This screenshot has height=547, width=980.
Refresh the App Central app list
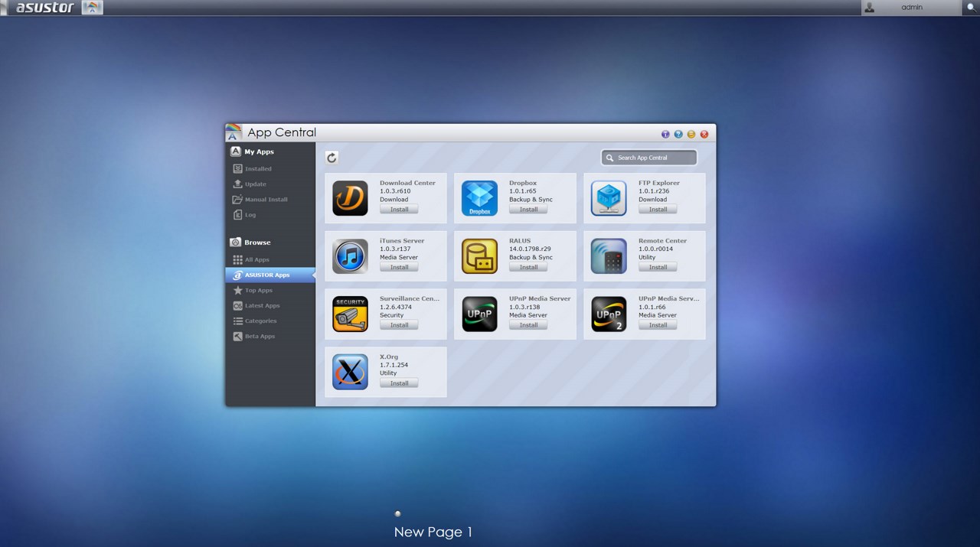(332, 158)
